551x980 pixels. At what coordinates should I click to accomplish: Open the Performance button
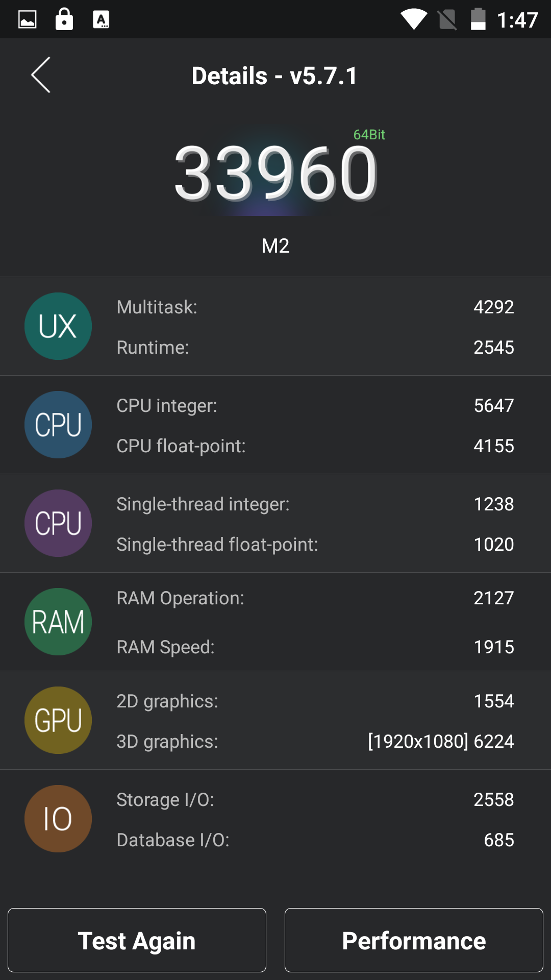pyautogui.click(x=414, y=940)
